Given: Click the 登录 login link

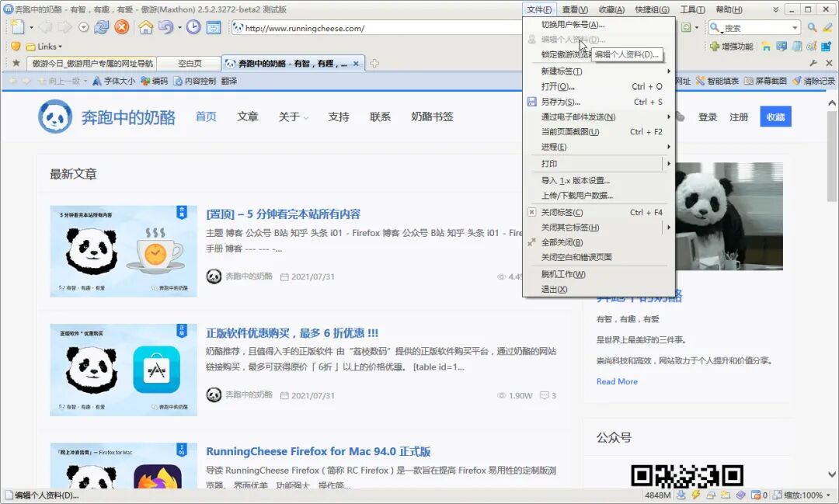Looking at the screenshot, I should [708, 117].
